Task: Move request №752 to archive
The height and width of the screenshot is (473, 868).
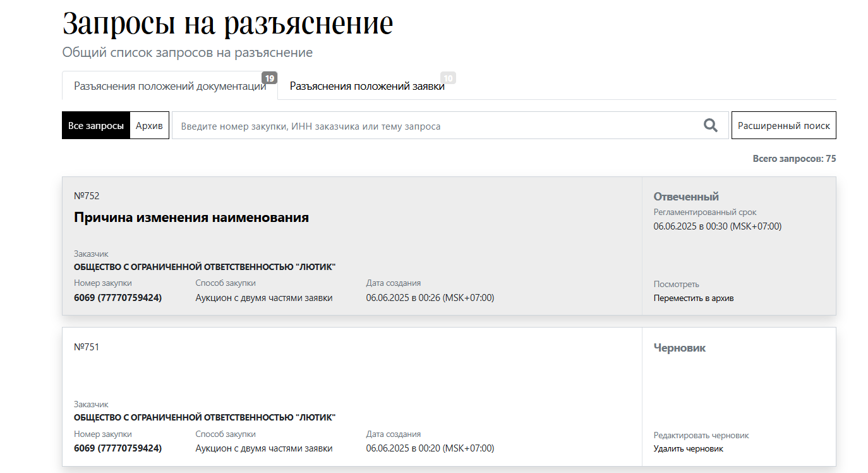Action: [693, 298]
